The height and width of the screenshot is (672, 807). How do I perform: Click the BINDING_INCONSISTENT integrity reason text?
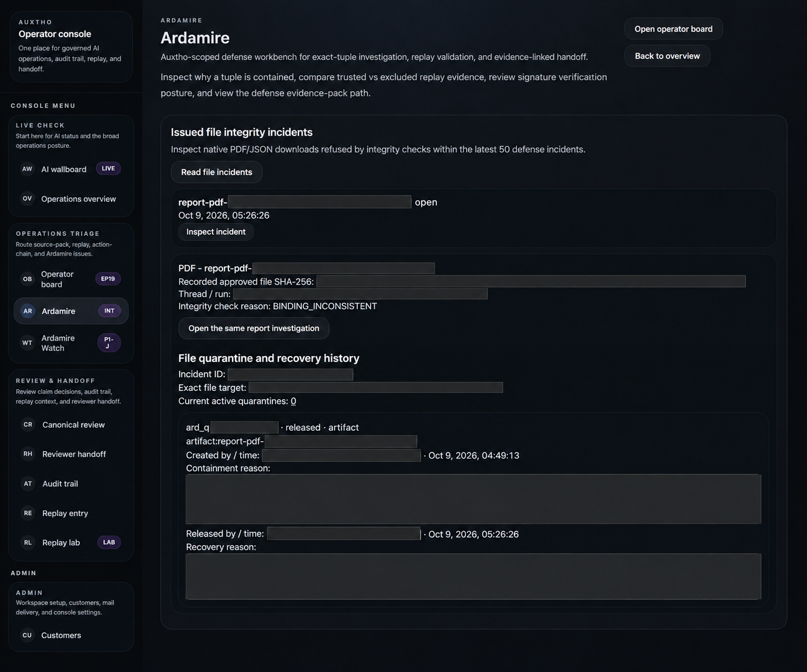pos(325,306)
